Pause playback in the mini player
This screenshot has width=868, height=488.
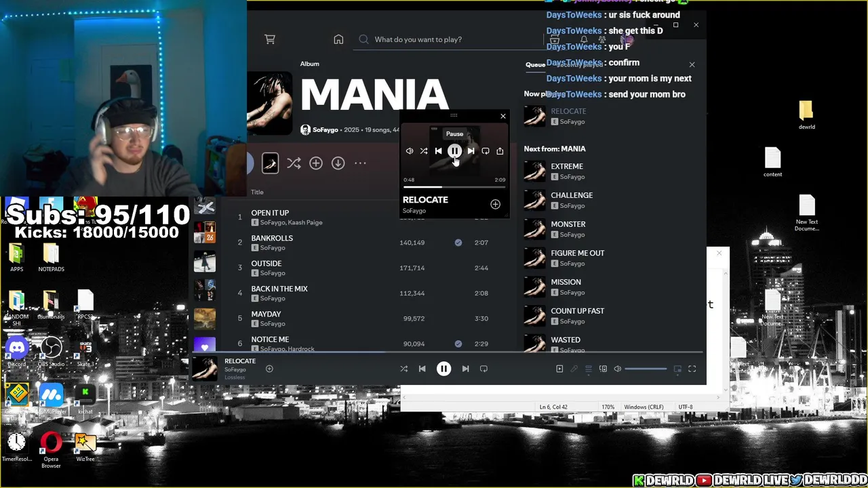click(454, 151)
